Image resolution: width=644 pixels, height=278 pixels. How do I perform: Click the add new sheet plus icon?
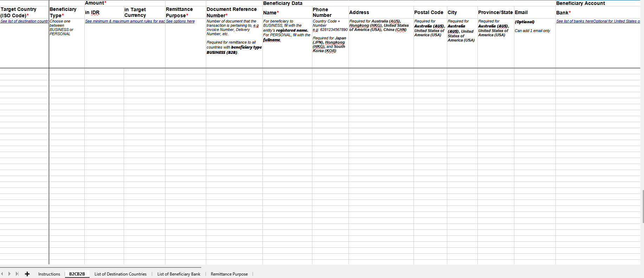click(x=27, y=274)
